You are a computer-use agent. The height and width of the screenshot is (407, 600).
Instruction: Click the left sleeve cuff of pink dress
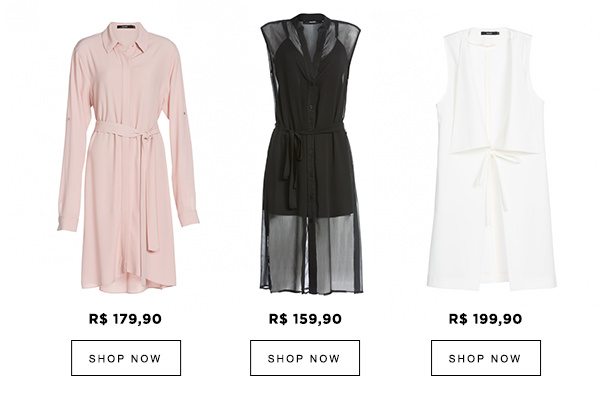(68, 224)
